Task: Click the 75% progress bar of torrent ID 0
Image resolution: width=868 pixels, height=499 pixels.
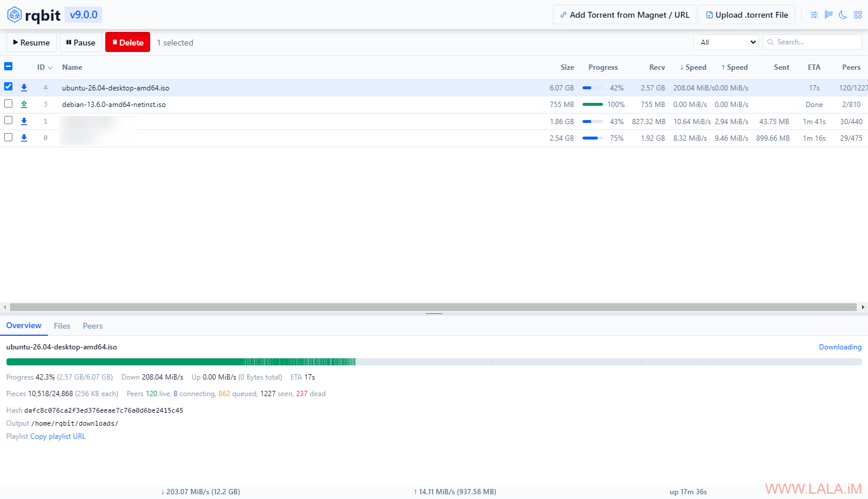Action: tap(593, 138)
